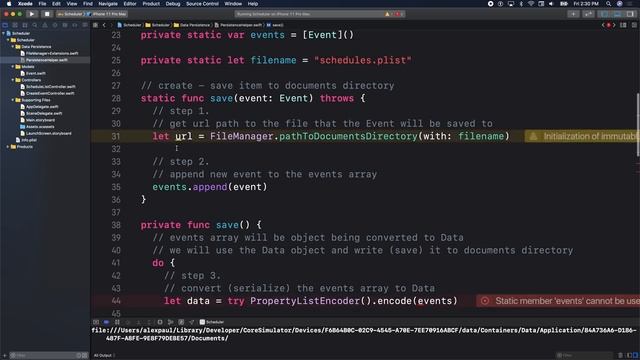Screen dimensions: 640x360
Task: Click the yellow warning indicator in activity bar
Action: coord(387,14)
